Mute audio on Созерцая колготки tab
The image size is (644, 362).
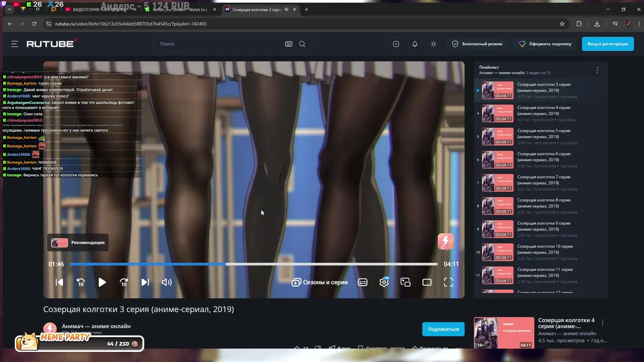click(286, 10)
